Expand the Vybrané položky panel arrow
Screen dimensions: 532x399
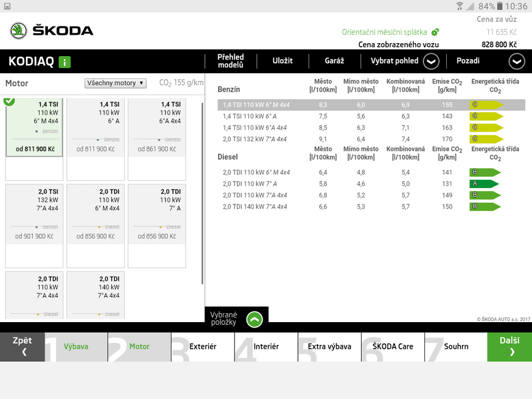click(x=254, y=319)
